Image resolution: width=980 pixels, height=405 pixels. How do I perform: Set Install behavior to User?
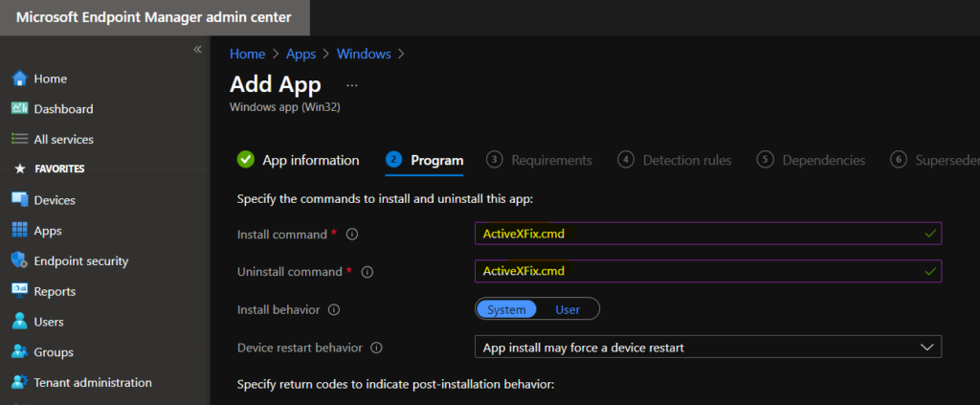click(x=568, y=309)
